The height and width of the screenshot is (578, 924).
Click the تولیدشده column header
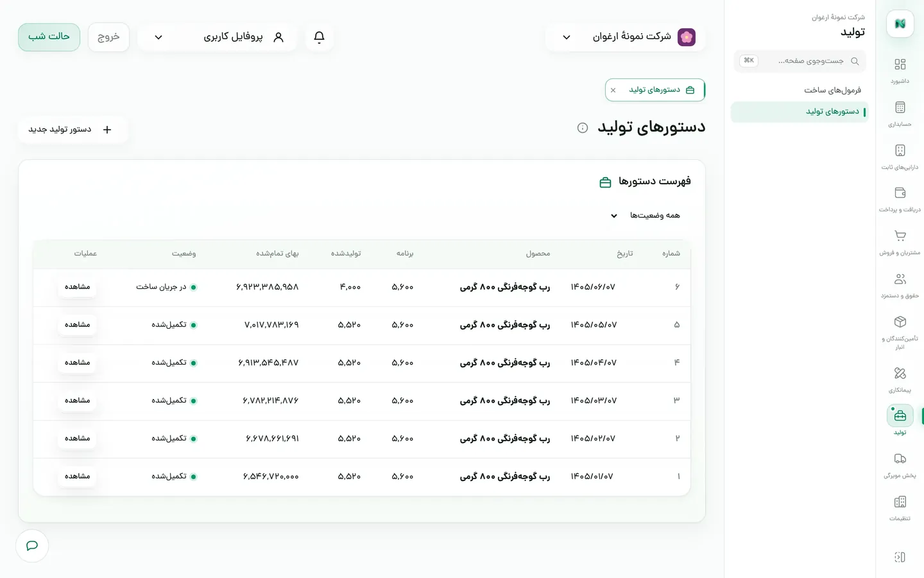pyautogui.click(x=346, y=254)
